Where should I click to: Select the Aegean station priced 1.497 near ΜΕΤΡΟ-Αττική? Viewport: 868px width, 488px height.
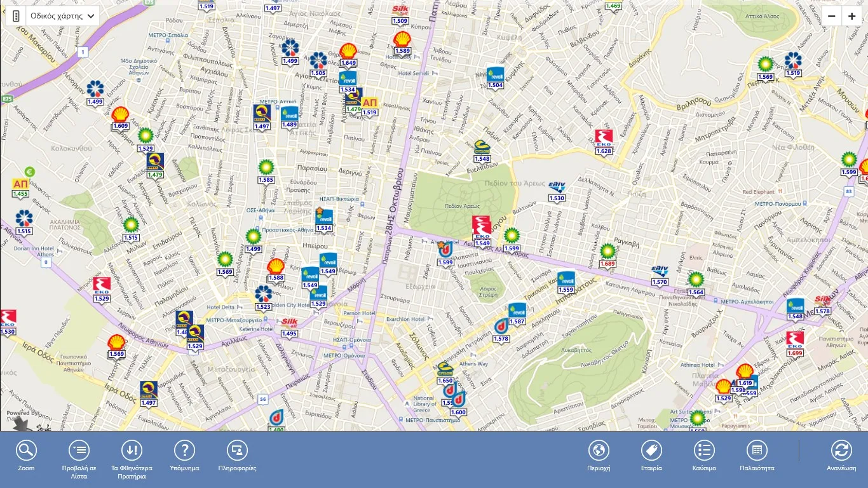(x=262, y=118)
